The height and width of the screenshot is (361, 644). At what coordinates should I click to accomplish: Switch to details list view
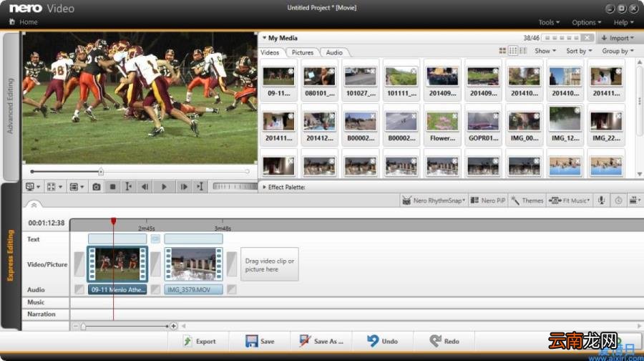(x=523, y=51)
